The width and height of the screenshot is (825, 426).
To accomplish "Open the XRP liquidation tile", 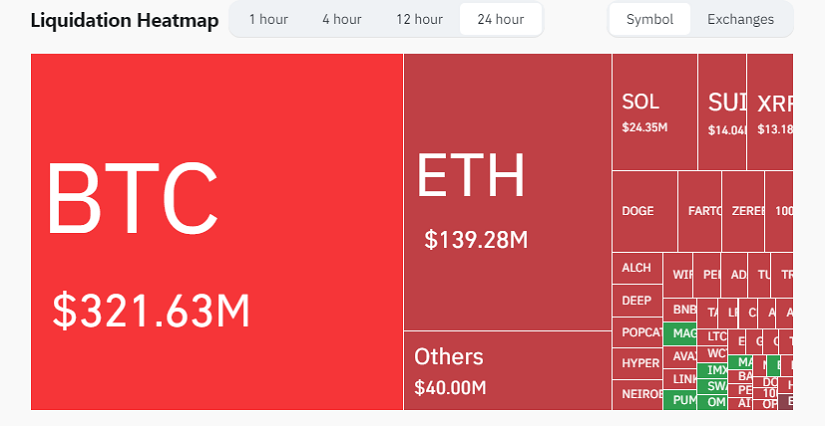I will 770,112.
